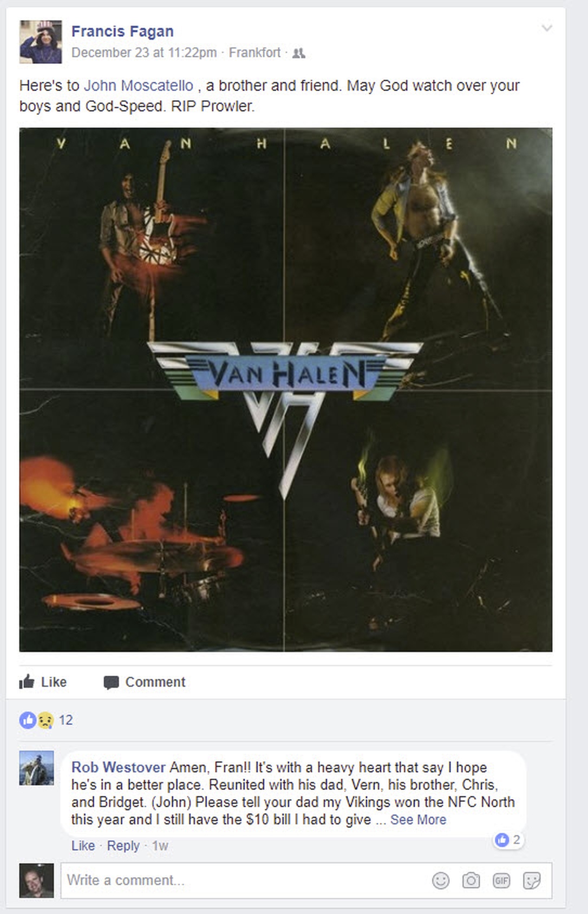This screenshot has height=914, width=588.
Task: Open the post options chevron menu
Action: (x=547, y=28)
